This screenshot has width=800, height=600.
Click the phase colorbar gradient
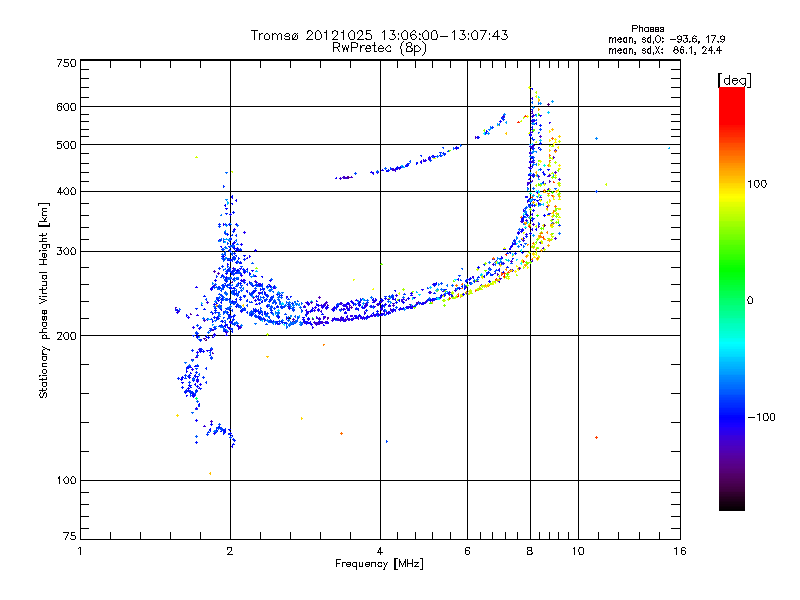732,298
